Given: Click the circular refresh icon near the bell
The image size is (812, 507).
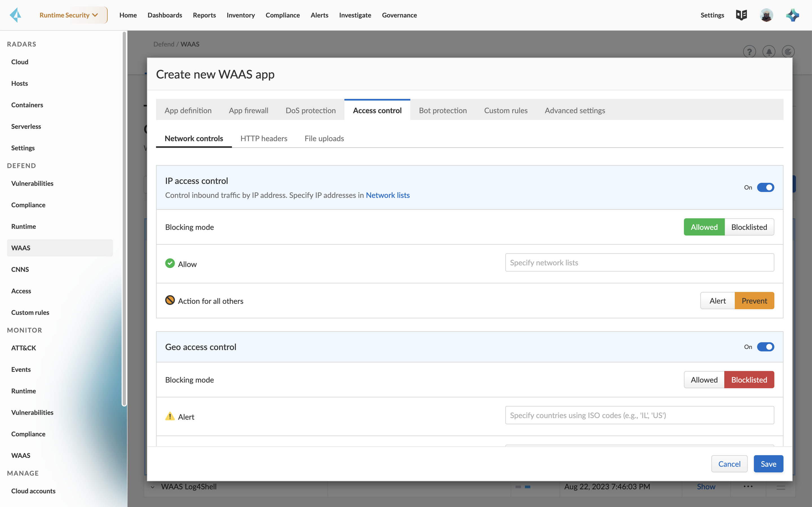Looking at the screenshot, I should [788, 52].
